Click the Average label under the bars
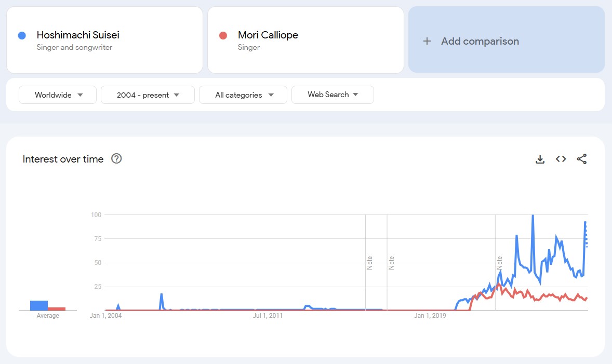Viewport: 612px width, 364px height. click(x=48, y=316)
